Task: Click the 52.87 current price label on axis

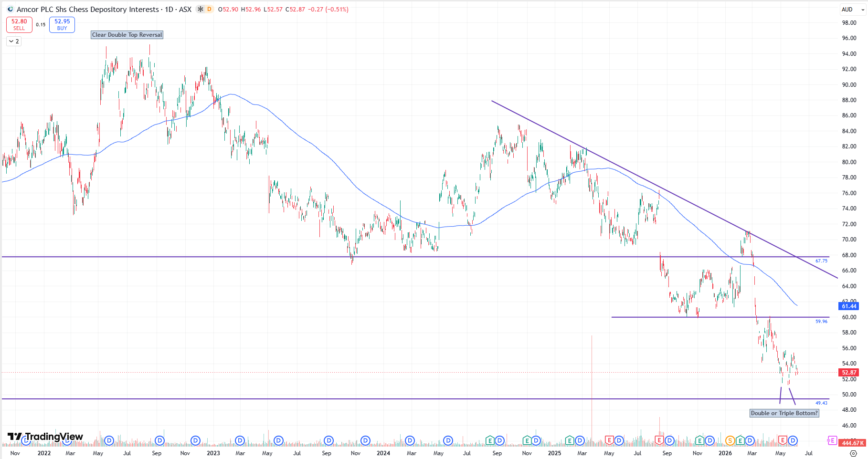Action: [x=849, y=373]
